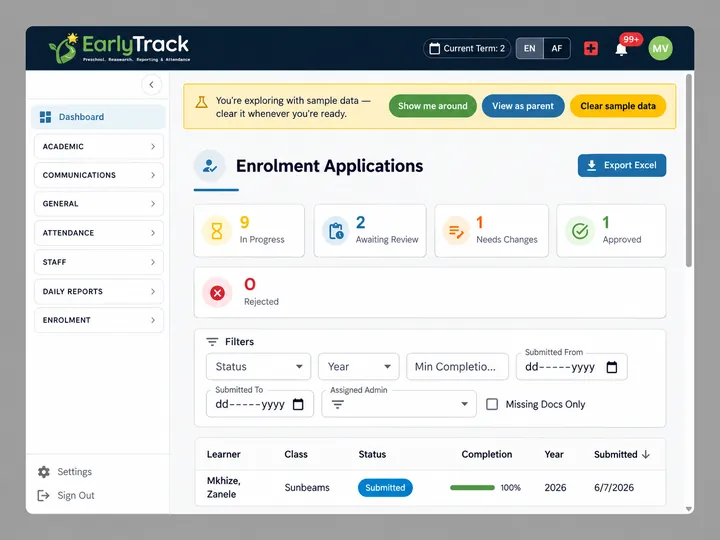Click the Clear sample data button

(618, 106)
